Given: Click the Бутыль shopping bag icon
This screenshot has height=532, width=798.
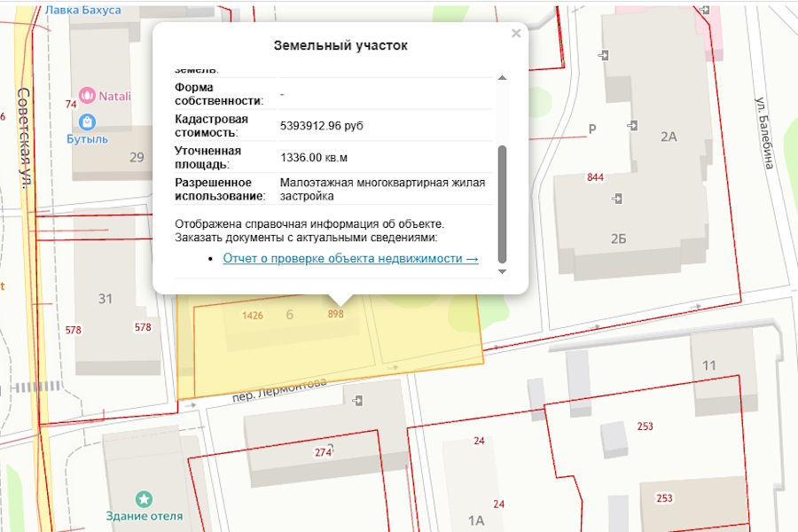Looking at the screenshot, I should coord(87,122).
